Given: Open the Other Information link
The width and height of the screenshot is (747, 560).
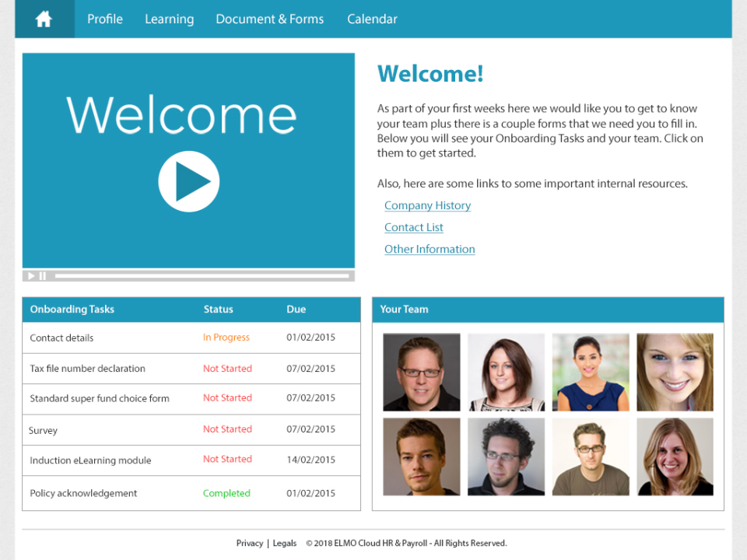Looking at the screenshot, I should coord(430,249).
